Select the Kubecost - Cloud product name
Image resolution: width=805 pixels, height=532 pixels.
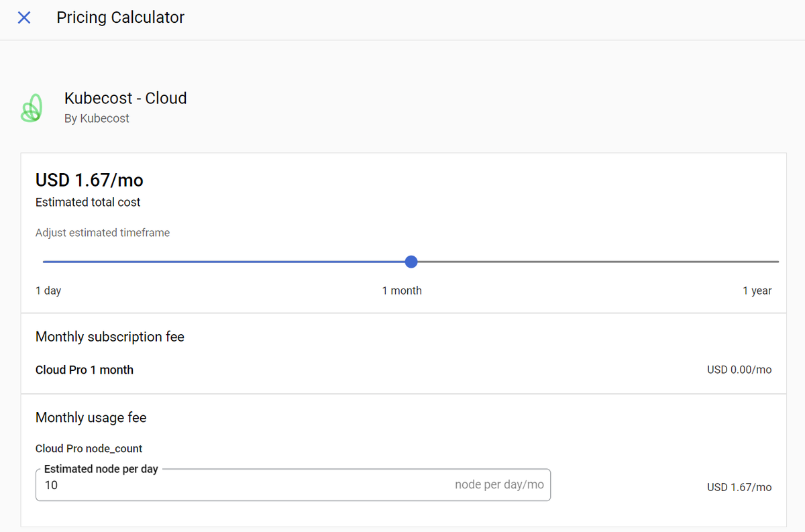coord(125,98)
